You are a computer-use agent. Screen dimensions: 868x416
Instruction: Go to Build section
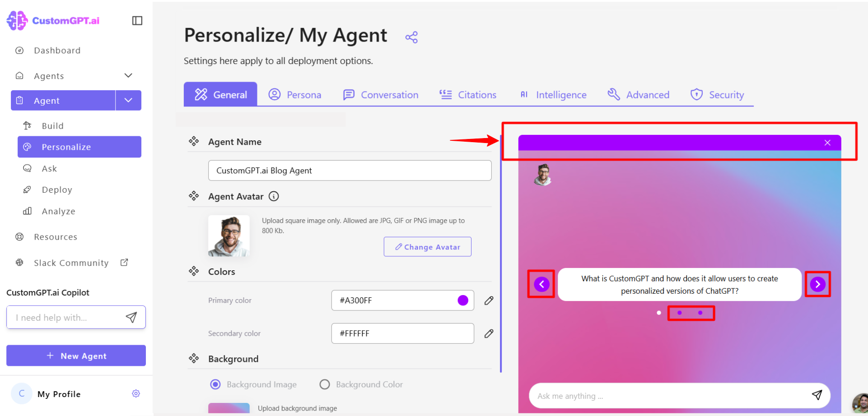(x=52, y=126)
